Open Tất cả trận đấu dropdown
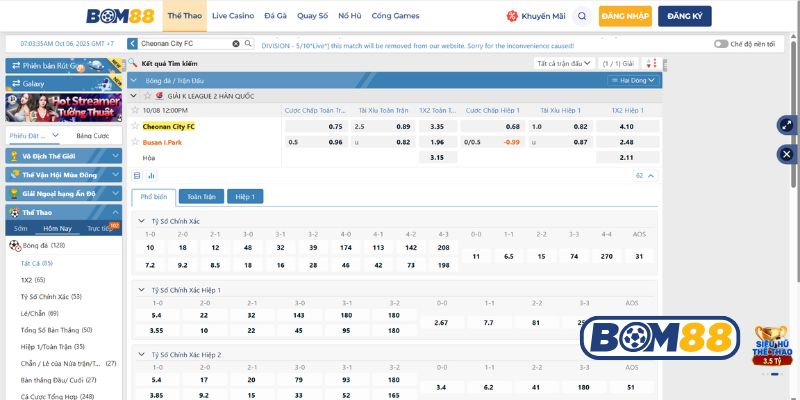The image size is (800, 400). [564, 64]
